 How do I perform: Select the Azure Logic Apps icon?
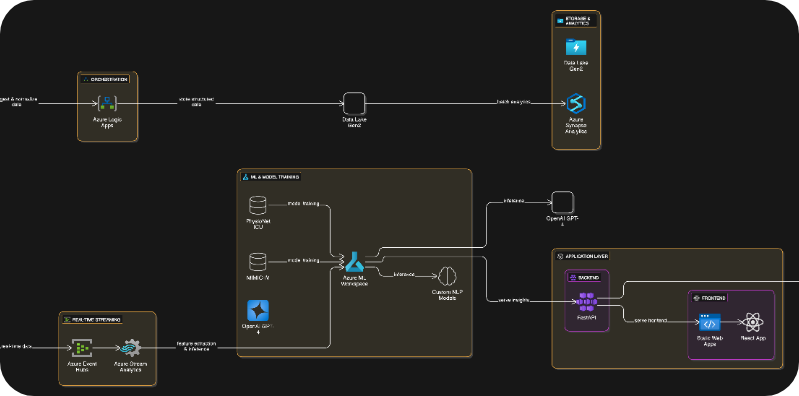(x=108, y=103)
